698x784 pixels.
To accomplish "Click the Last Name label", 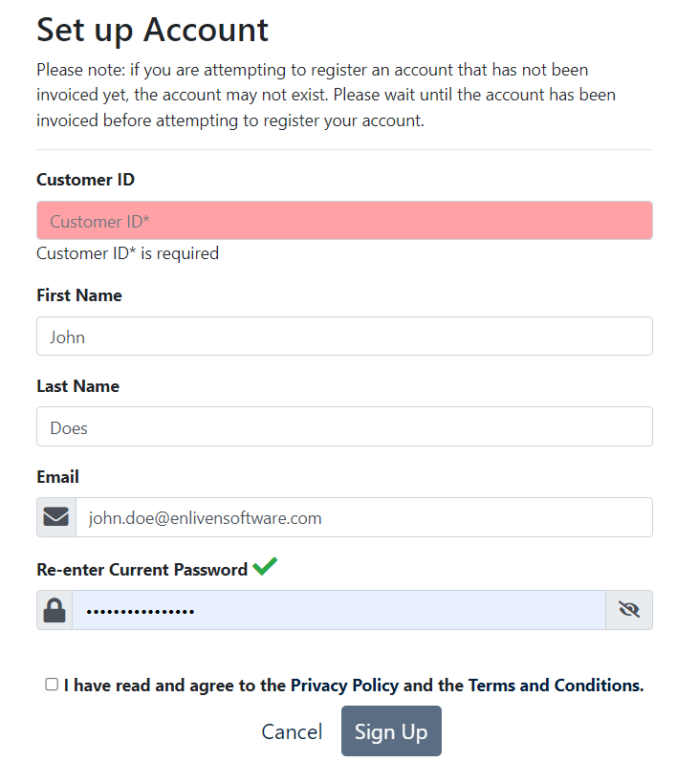I will coord(78,386).
